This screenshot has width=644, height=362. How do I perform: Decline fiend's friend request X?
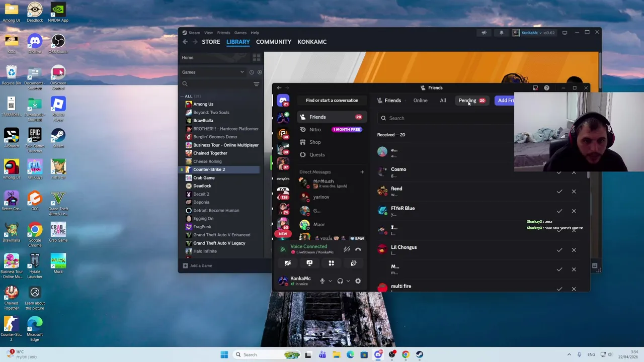pyautogui.click(x=574, y=192)
